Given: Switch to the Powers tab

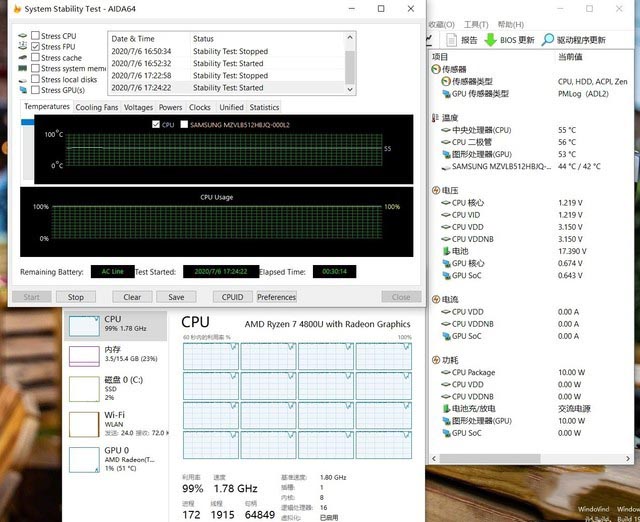Looking at the screenshot, I should click(170, 107).
